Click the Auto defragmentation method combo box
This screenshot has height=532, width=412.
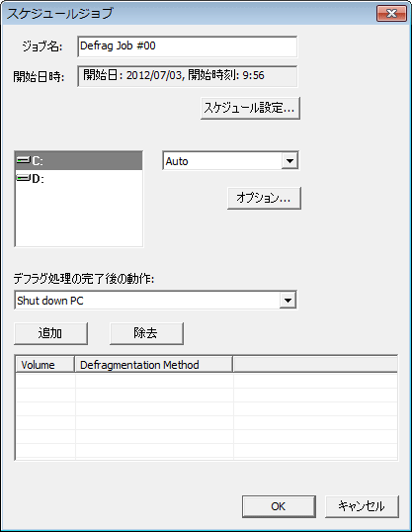pyautogui.click(x=230, y=161)
